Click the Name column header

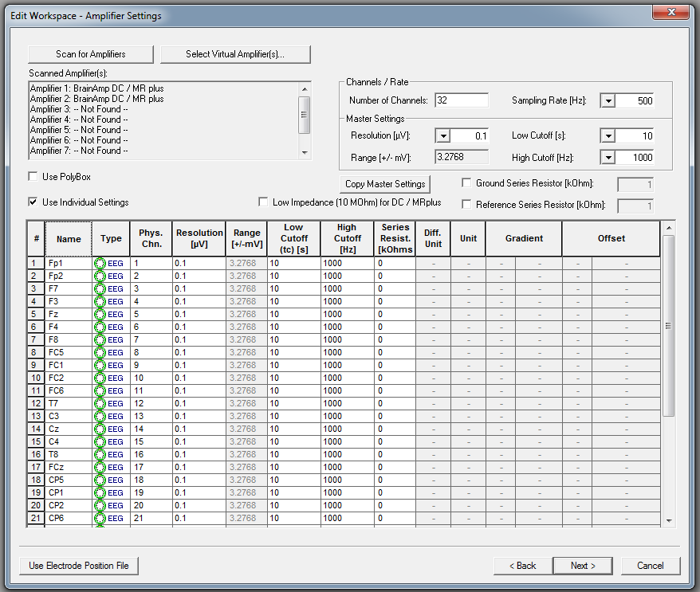pyautogui.click(x=69, y=239)
